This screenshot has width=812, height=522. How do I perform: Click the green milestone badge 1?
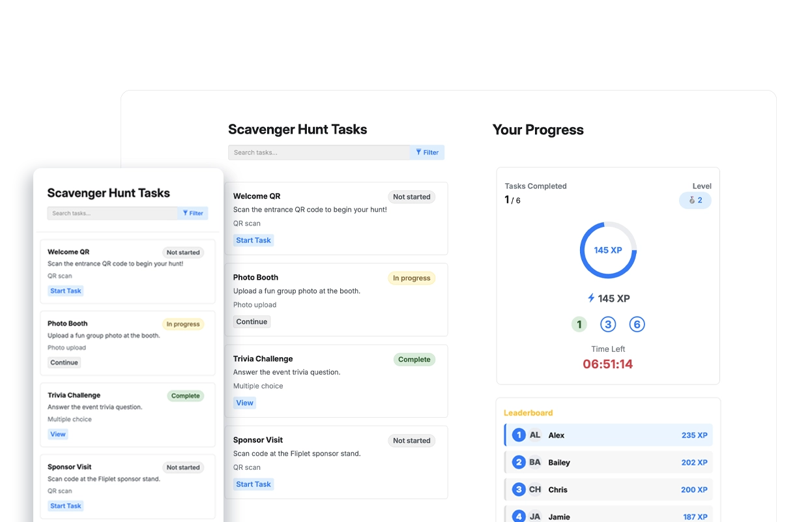[579, 324]
